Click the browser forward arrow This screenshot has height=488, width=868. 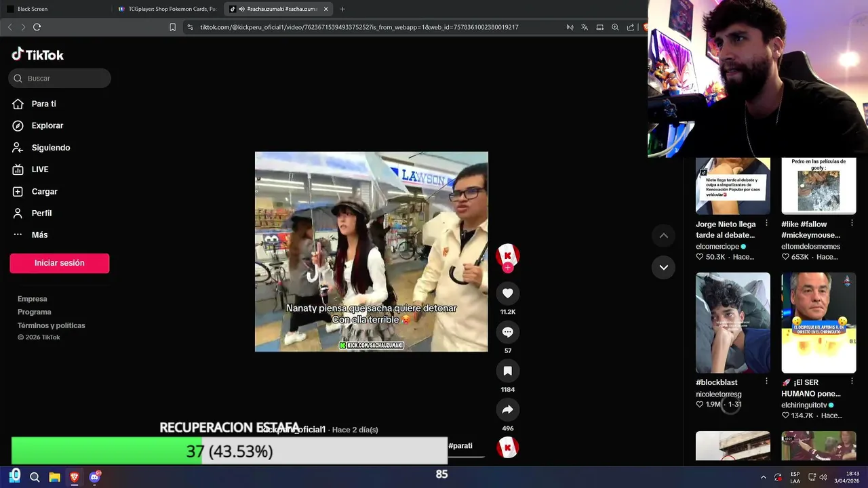tap(23, 27)
